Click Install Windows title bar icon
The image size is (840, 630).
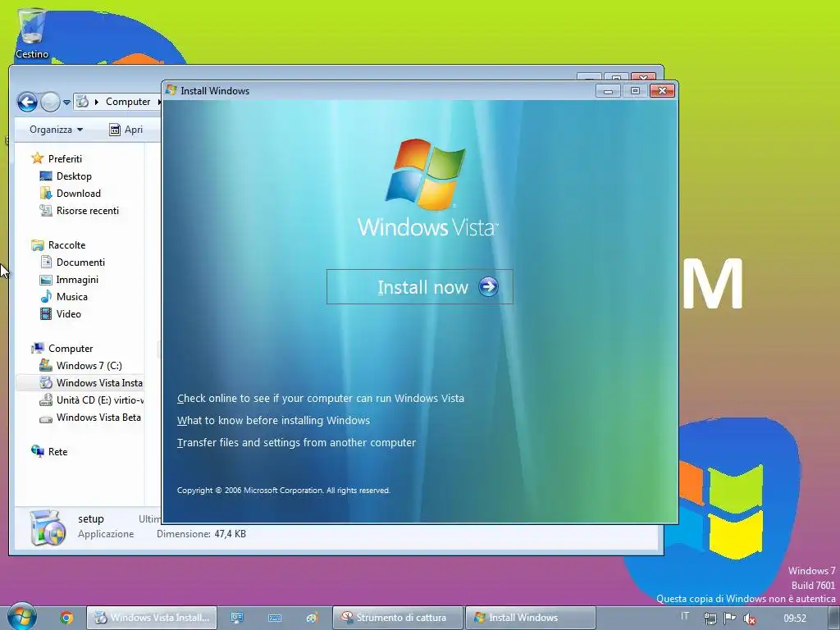click(x=171, y=90)
